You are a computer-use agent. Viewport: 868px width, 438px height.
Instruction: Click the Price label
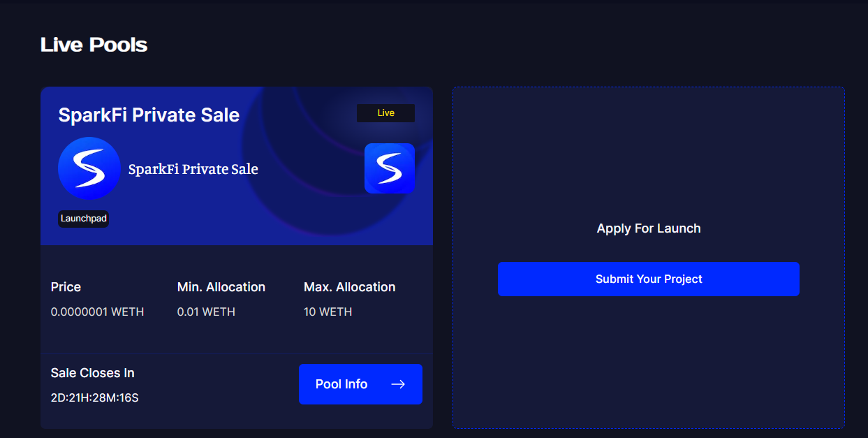[x=66, y=287]
